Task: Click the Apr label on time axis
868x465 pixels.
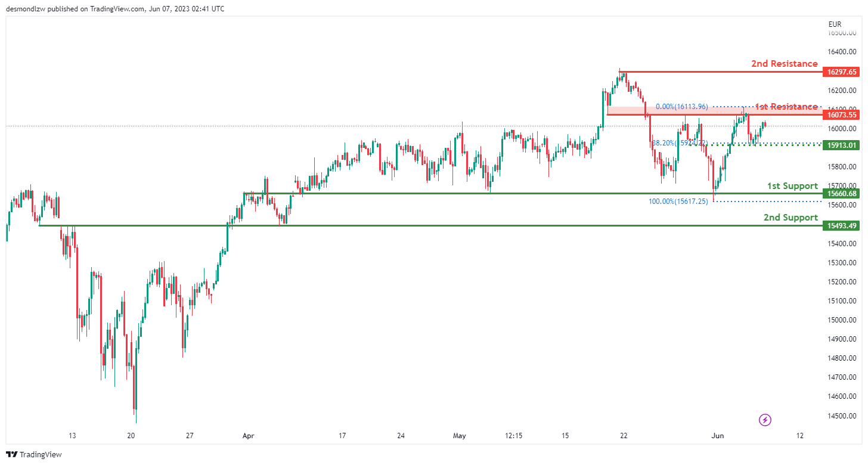Action: [248, 436]
